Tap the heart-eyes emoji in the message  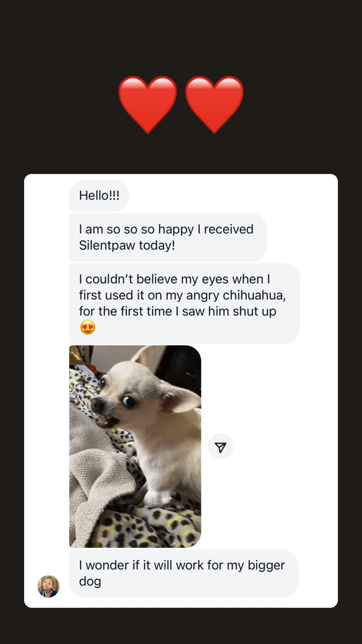tap(88, 327)
